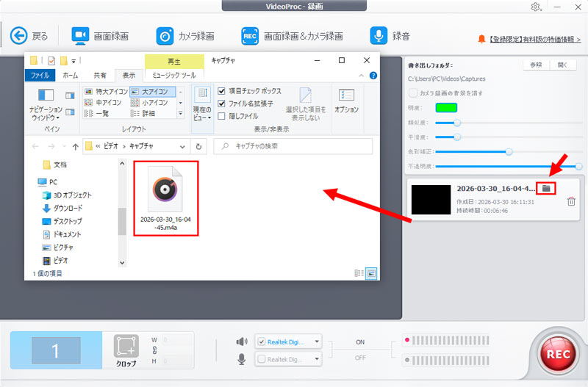Open ナビゲーション ウィンドウ pane options
The width and height of the screenshot is (588, 387).
pos(46,105)
